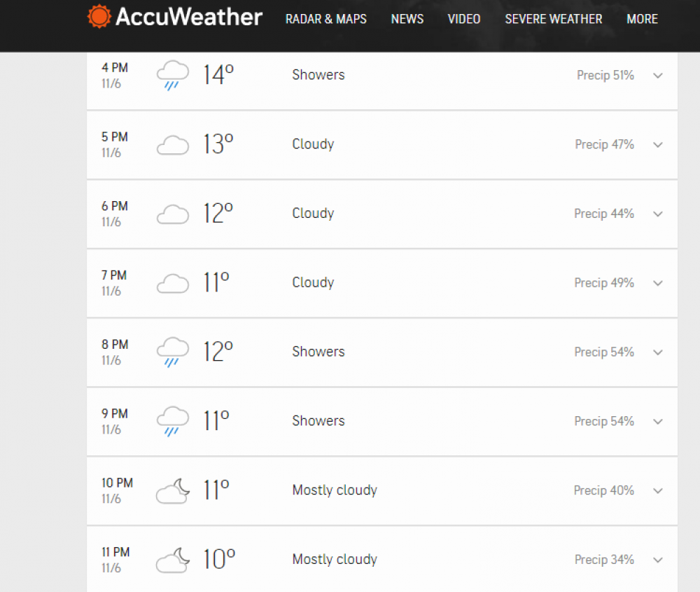This screenshot has width=700, height=592.
Task: Expand the 7 PM hourly details chevron
Action: [657, 283]
